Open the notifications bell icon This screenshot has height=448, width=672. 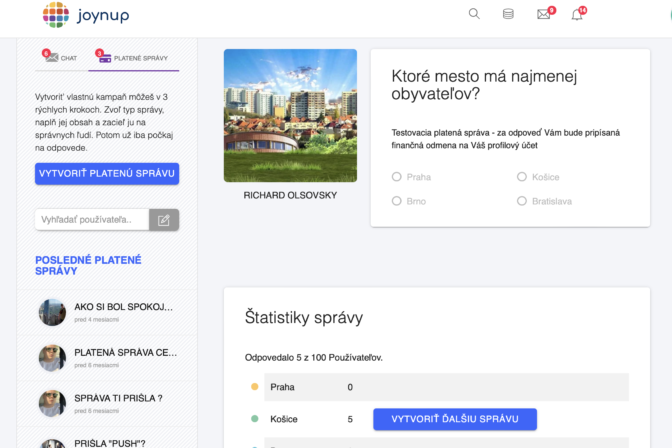point(577,15)
